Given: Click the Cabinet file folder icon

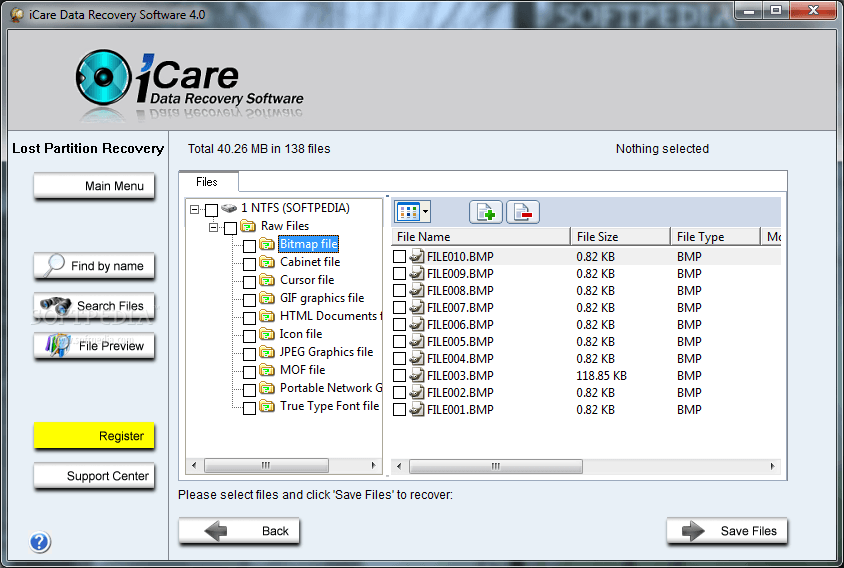Looking at the screenshot, I should point(267,262).
